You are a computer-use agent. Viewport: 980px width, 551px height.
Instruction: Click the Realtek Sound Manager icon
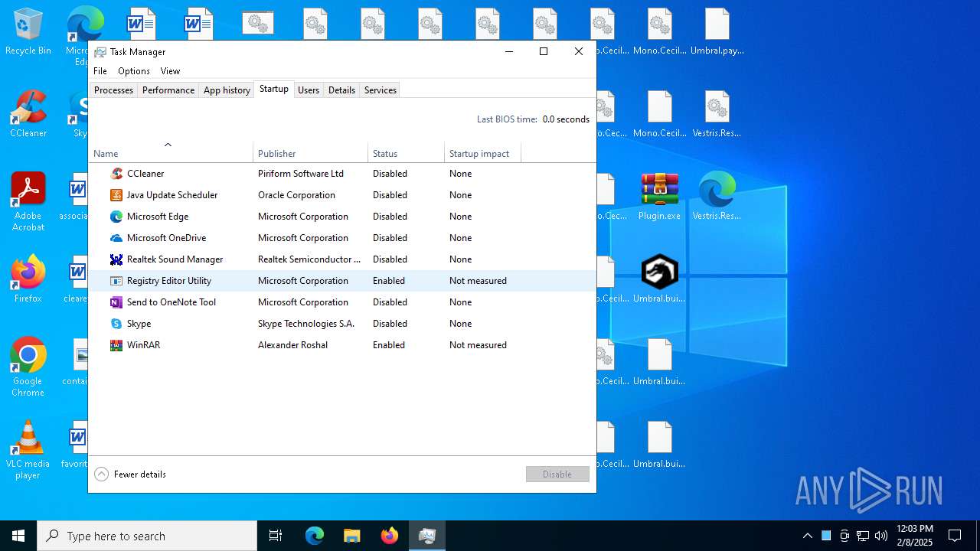pos(116,259)
